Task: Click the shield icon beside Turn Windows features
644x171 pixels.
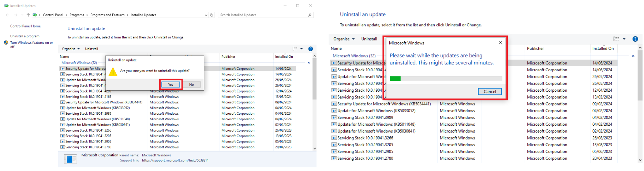Action: tap(6, 43)
